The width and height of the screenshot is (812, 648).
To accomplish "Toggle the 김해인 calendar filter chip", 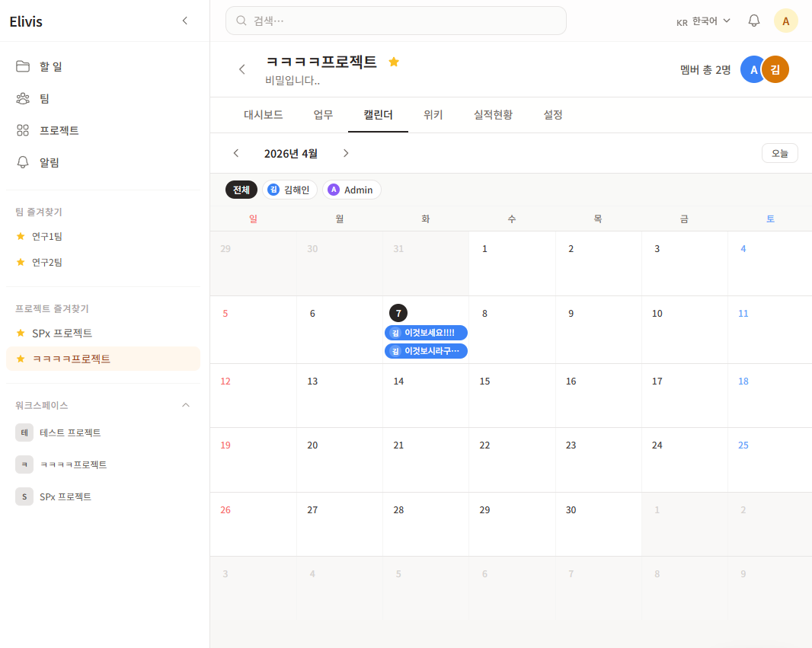I will click(289, 190).
